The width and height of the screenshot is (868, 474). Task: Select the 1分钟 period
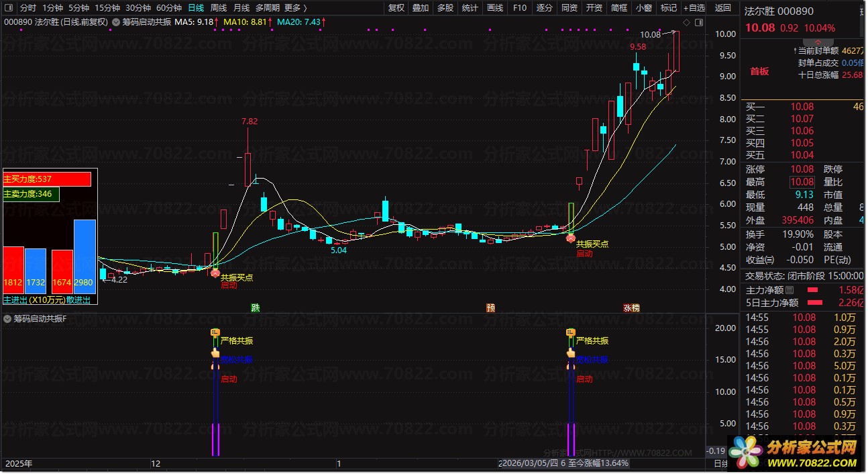52,8
